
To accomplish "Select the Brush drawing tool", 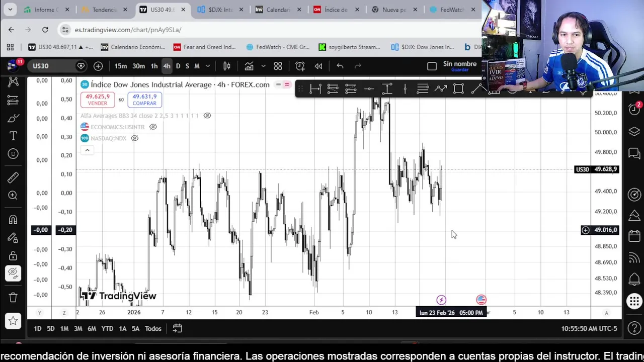I will point(13,118).
